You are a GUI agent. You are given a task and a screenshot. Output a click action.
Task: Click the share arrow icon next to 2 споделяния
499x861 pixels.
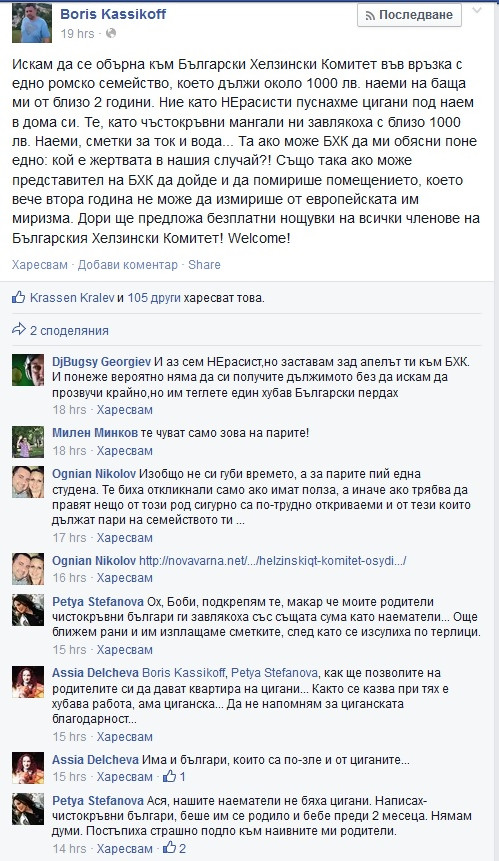tap(19, 329)
